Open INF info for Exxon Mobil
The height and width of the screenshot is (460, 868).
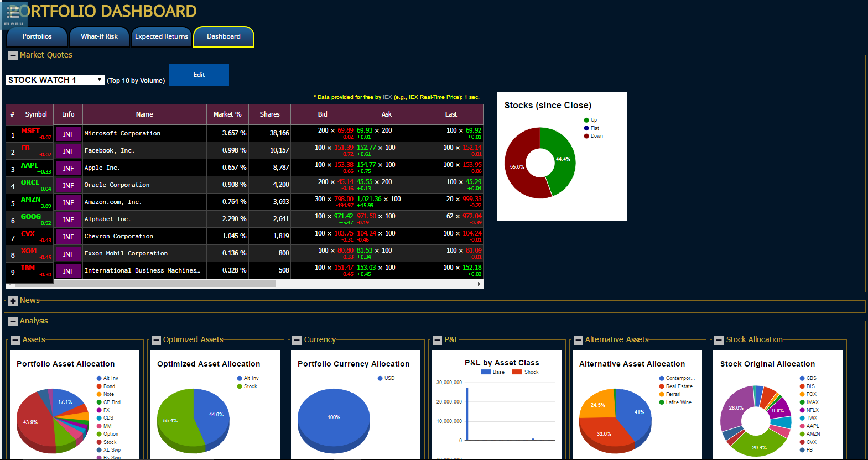(68, 254)
